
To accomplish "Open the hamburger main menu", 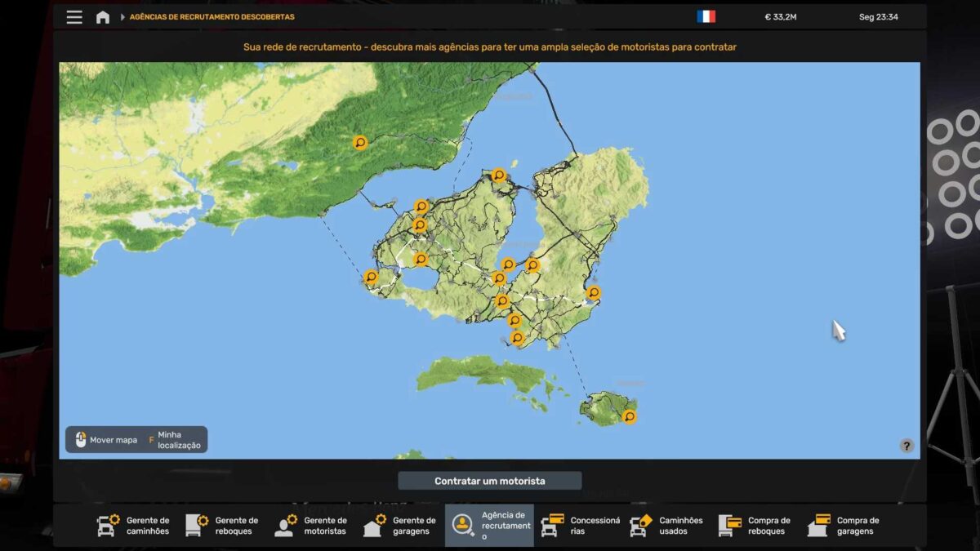I will tap(74, 17).
